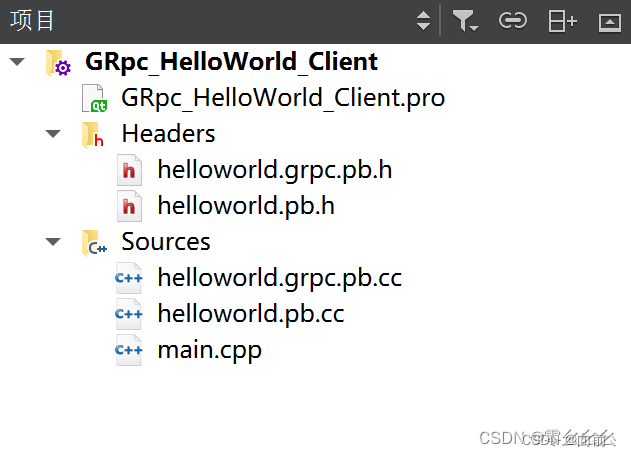Image resolution: width=631 pixels, height=456 pixels.
Task: Select the Sources folder label
Action: (166, 242)
